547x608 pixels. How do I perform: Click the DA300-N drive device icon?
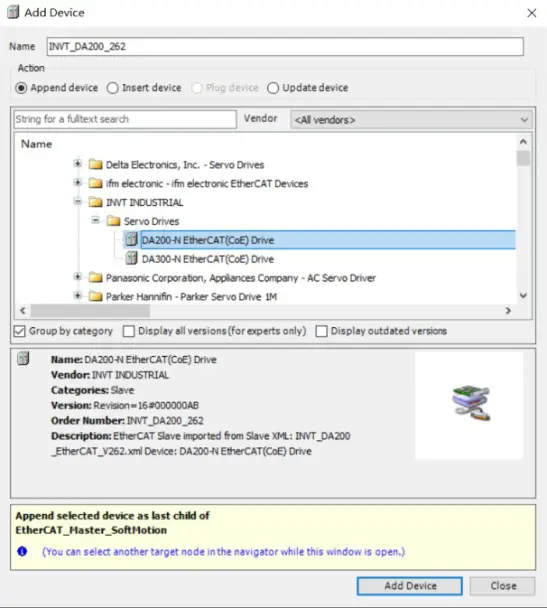point(131,258)
